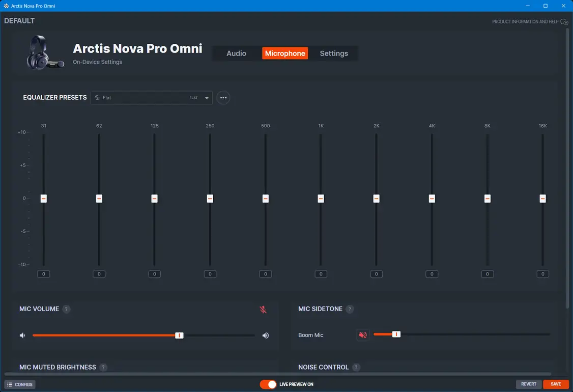The width and height of the screenshot is (573, 392).
Task: Click the On-Device Settings subtitle
Action: pyautogui.click(x=97, y=62)
